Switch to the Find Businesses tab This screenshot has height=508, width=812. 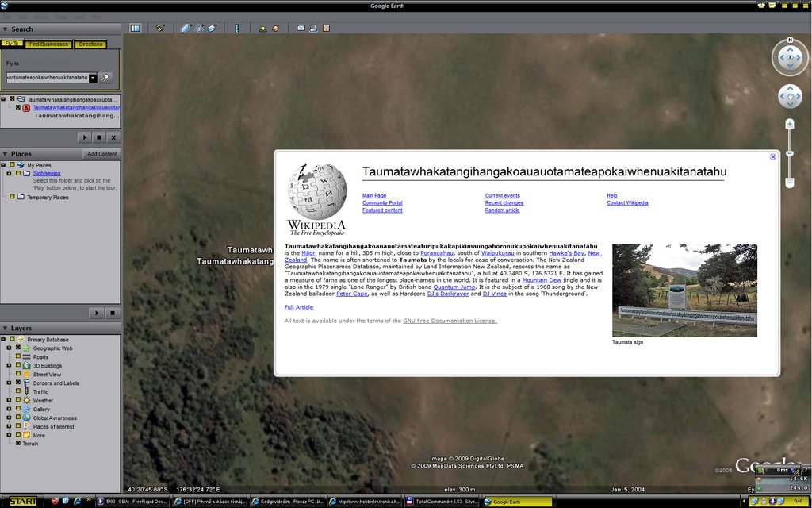48,44
